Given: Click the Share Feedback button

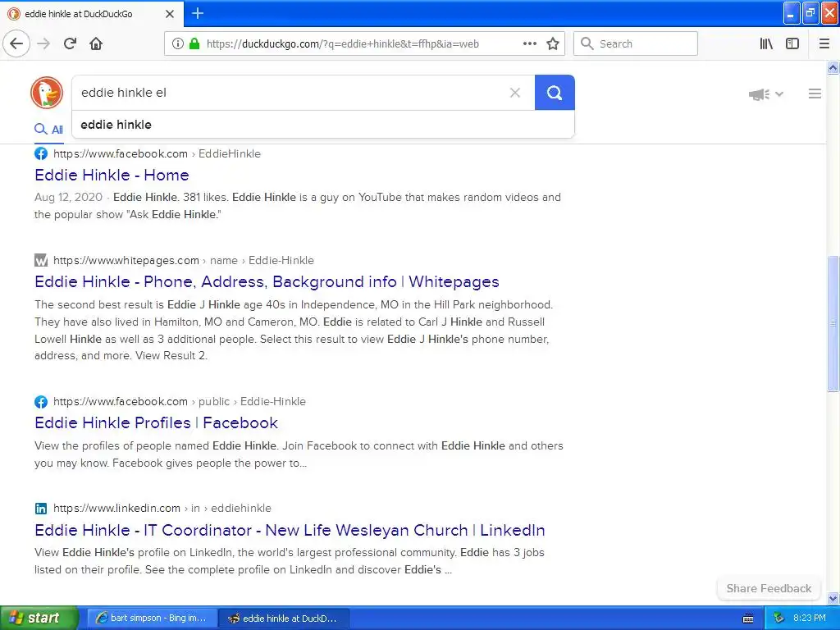Looking at the screenshot, I should (x=769, y=588).
